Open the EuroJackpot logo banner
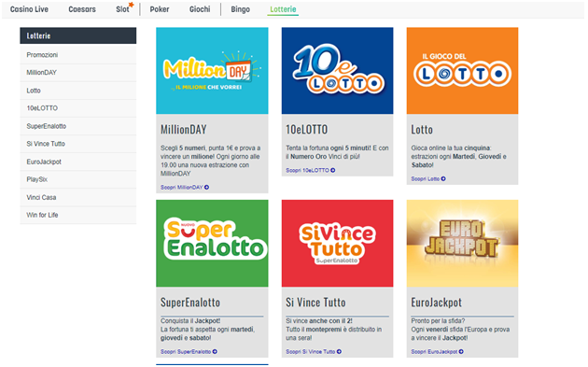Screen dimensions: 588x367 point(462,243)
